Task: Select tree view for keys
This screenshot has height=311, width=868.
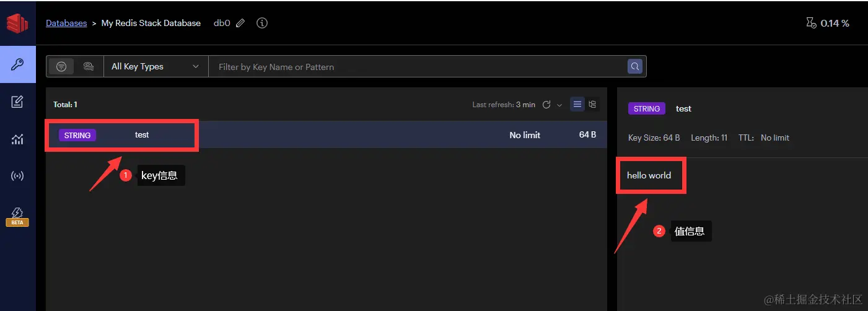Action: 592,104
